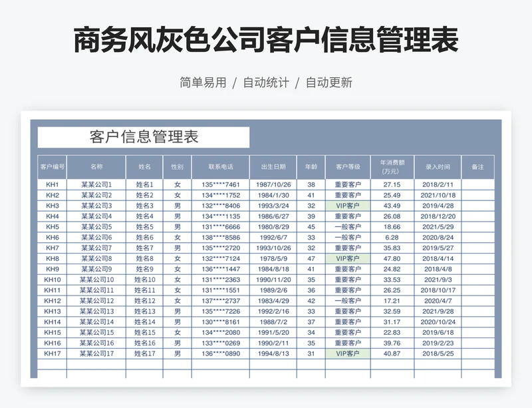This screenshot has height=408, width=532.
Task: Click the cell 某某公司2
Action: click(96, 195)
